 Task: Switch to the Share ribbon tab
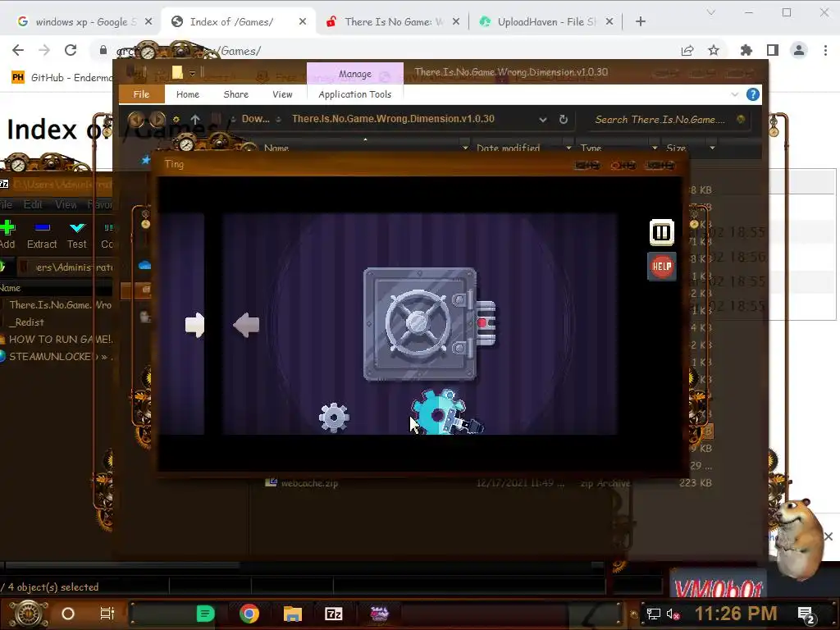(x=235, y=94)
